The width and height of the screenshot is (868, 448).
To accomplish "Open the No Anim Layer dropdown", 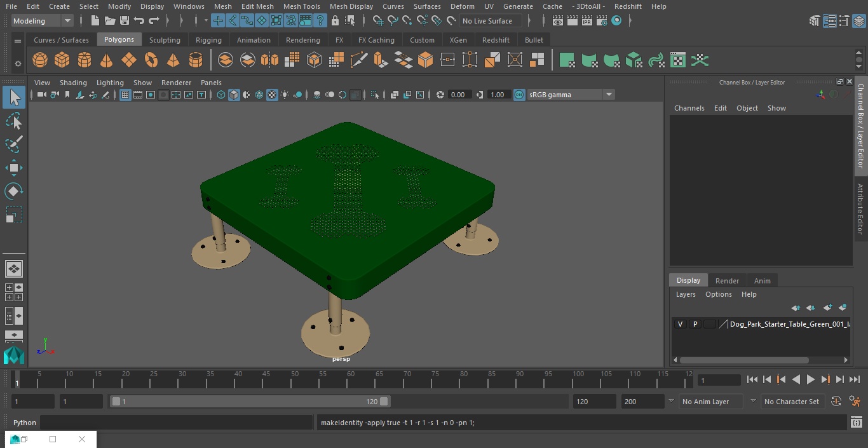I will (712, 402).
